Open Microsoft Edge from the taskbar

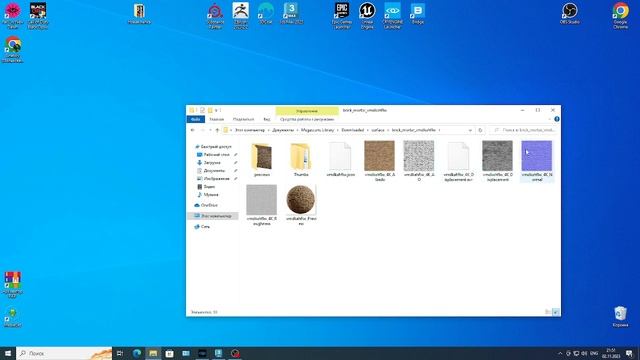[x=137, y=353]
